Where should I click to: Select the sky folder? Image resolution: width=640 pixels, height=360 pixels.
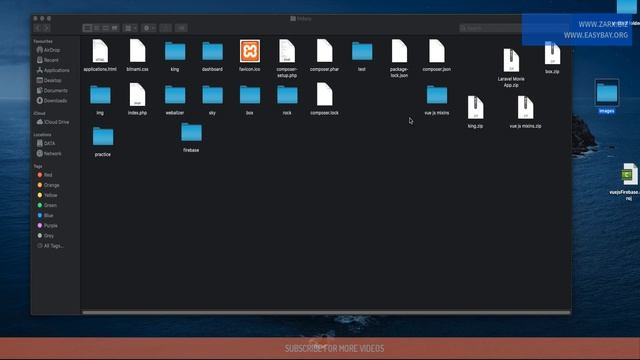(212, 99)
